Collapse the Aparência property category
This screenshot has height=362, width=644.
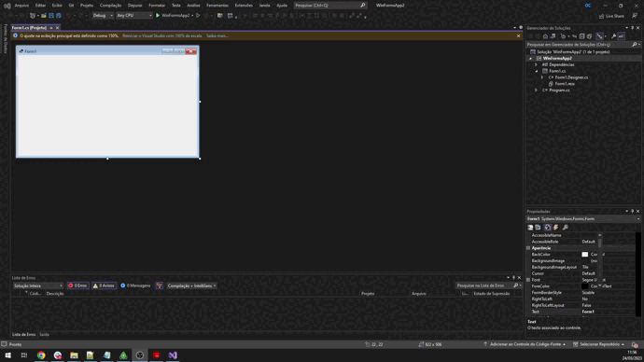pyautogui.click(x=528, y=248)
